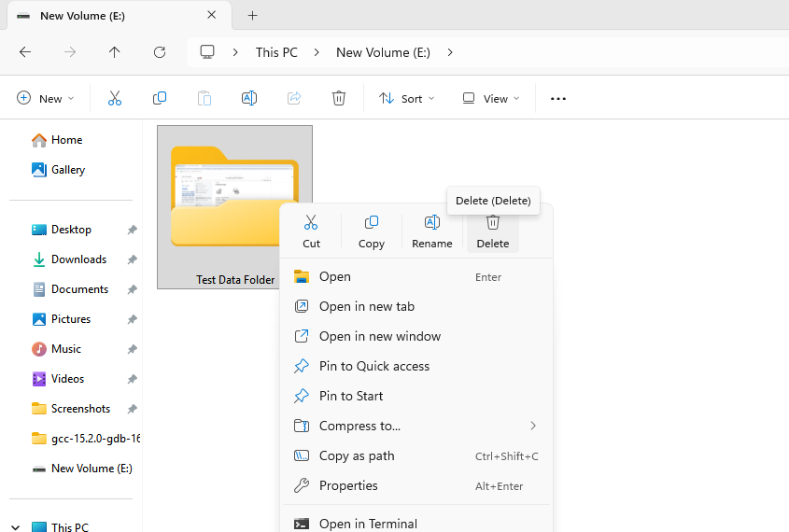Select Delete in the context menu header
Image resolution: width=789 pixels, height=532 pixels.
[x=492, y=231]
